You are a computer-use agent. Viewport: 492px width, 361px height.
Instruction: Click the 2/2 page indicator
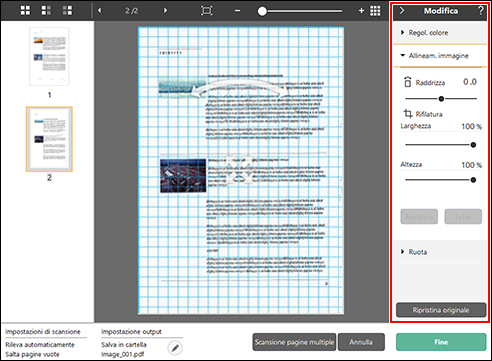click(132, 11)
